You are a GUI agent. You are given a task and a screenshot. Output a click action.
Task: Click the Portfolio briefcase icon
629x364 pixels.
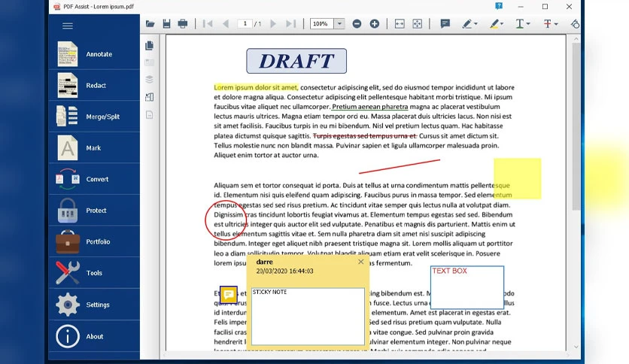pos(68,241)
